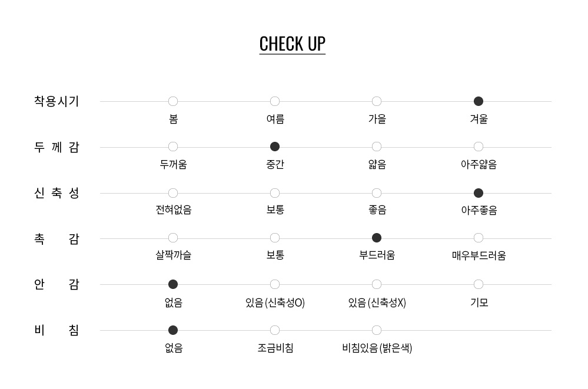Select 두꺼움 thickness option
588x389 pixels.
coord(173,147)
